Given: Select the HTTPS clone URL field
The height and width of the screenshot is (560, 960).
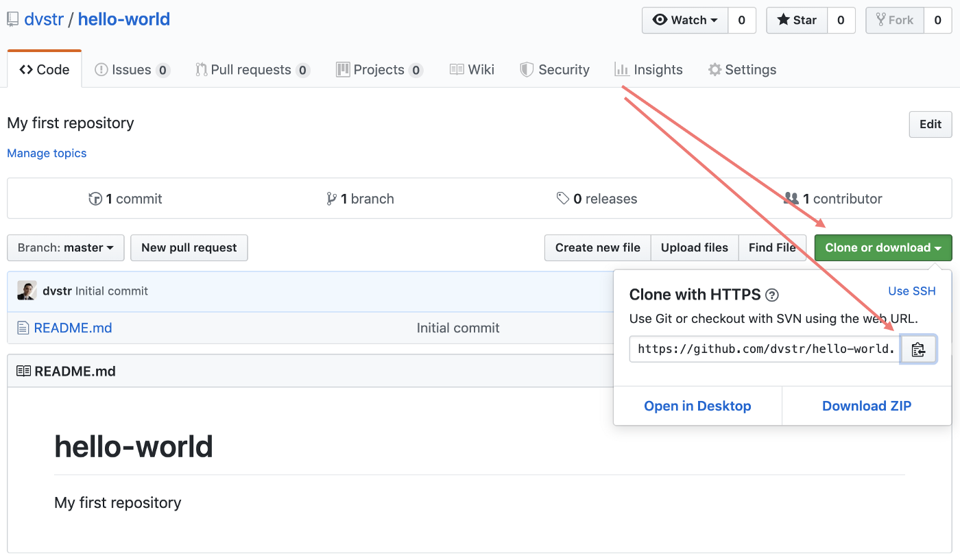Looking at the screenshot, I should tap(765, 349).
